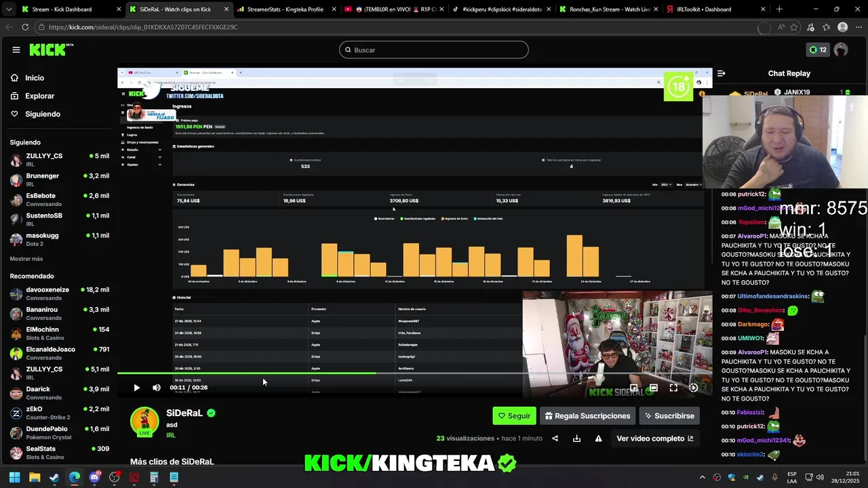Open SustentoSB channel in the sidebar
The width and height of the screenshot is (868, 488).
(x=60, y=219)
